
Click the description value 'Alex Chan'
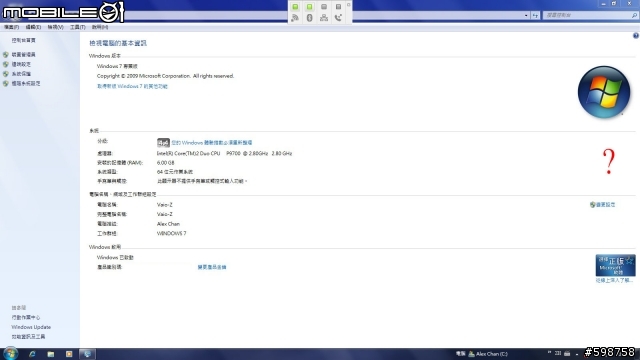(168, 224)
